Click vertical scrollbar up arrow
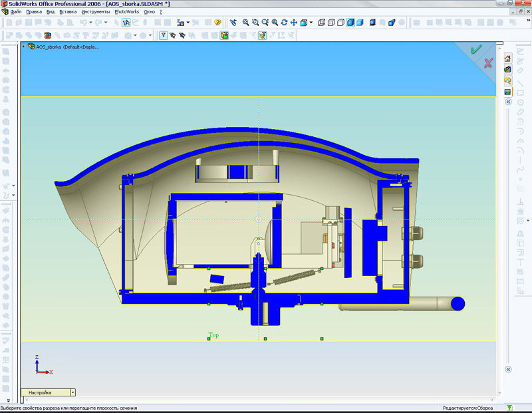This screenshot has height=413, width=532. pos(499,49)
